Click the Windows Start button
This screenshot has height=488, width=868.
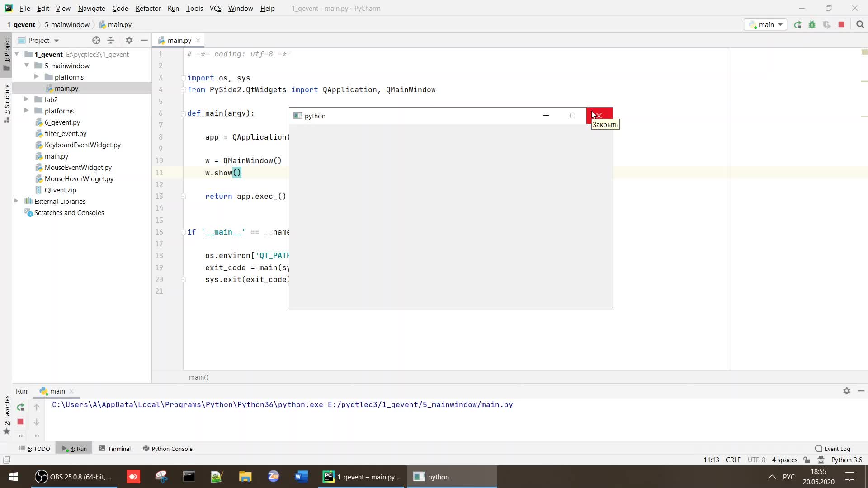14,477
